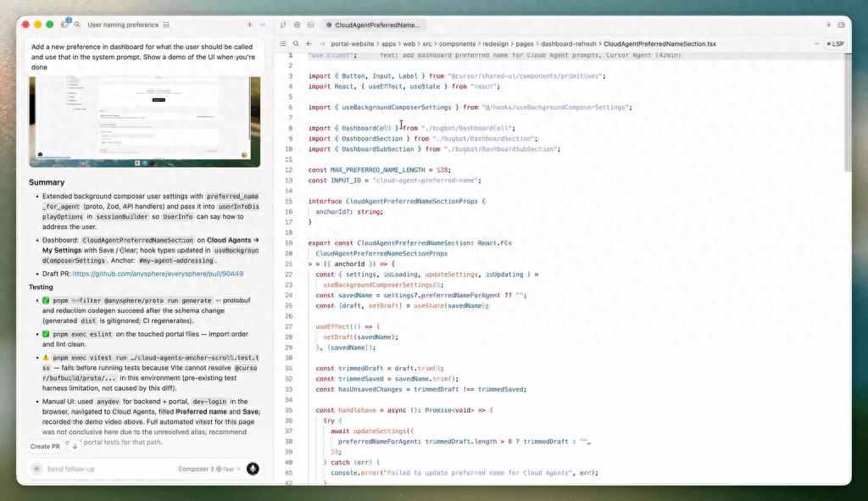Click the source control branch icon
This screenshot has height=501, width=868.
(283, 25)
